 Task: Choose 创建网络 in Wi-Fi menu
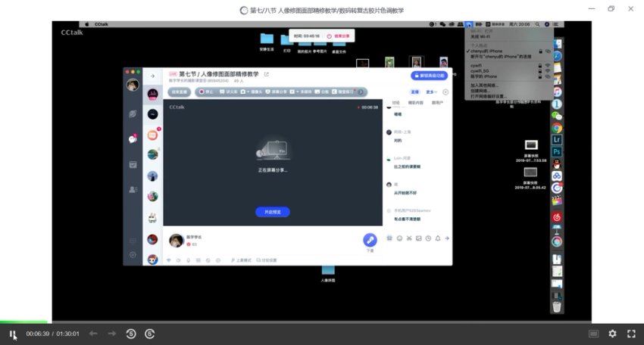tap(479, 91)
